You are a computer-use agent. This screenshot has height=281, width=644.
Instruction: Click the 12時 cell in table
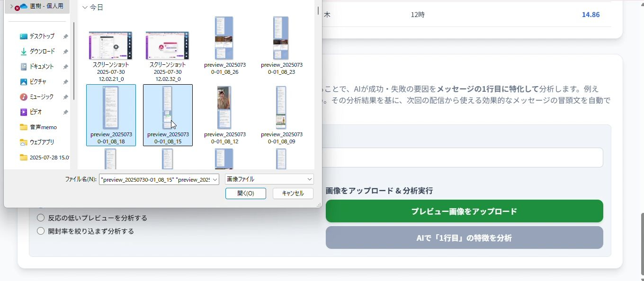click(x=418, y=15)
